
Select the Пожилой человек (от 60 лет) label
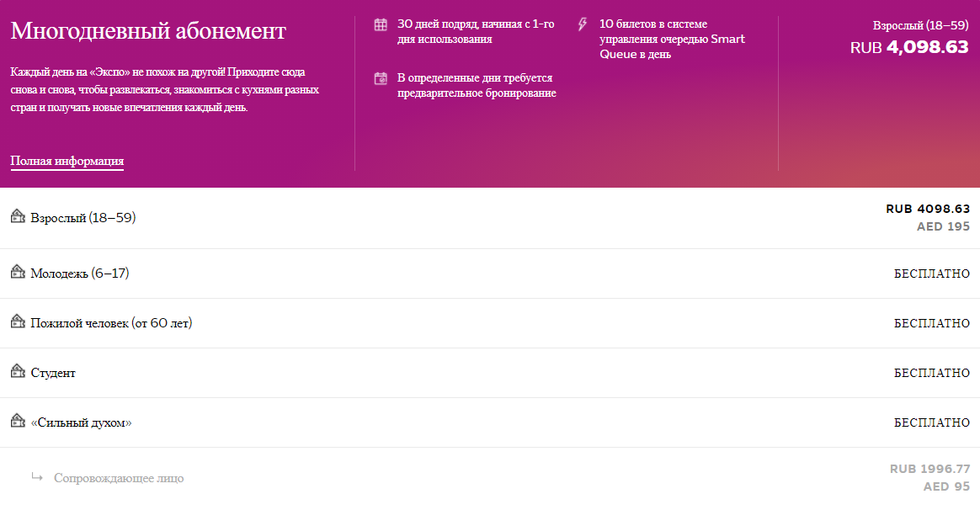pyautogui.click(x=111, y=323)
